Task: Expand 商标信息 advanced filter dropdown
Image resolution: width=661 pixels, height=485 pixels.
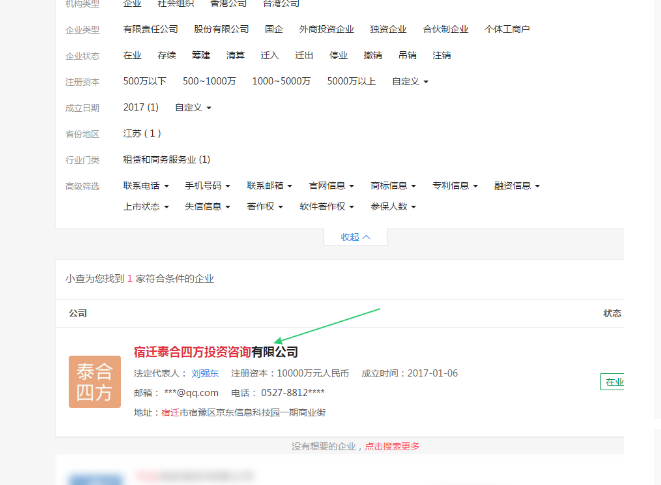Action: click(x=393, y=186)
